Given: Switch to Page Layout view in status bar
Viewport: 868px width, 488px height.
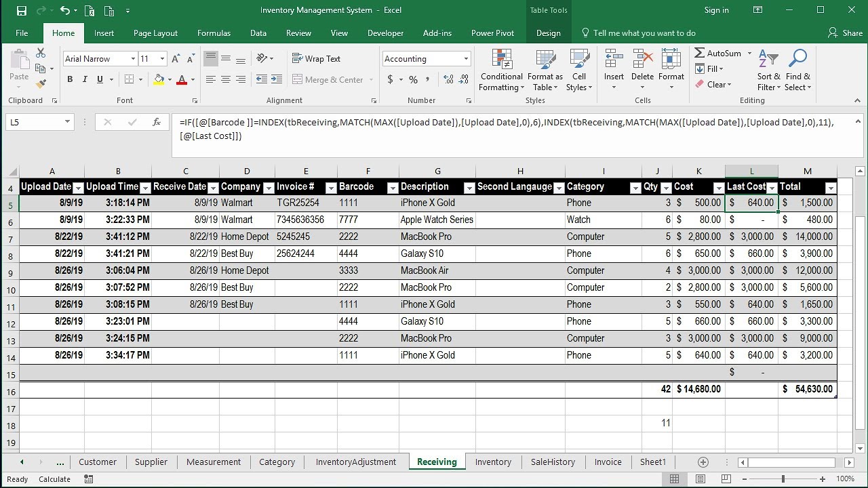Looking at the screenshot, I should [699, 479].
